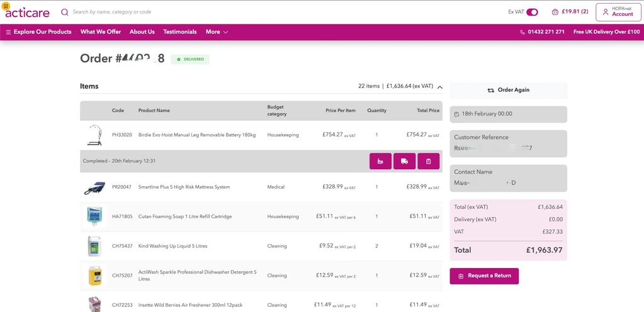Click the 18th February 00:00 date field
This screenshot has height=312, width=644.
pos(509,114)
